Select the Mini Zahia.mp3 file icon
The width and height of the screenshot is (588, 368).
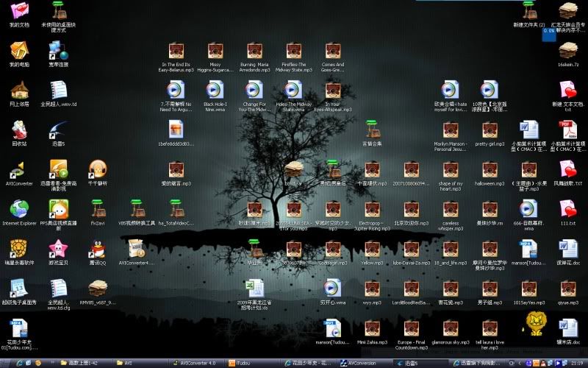[372, 328]
